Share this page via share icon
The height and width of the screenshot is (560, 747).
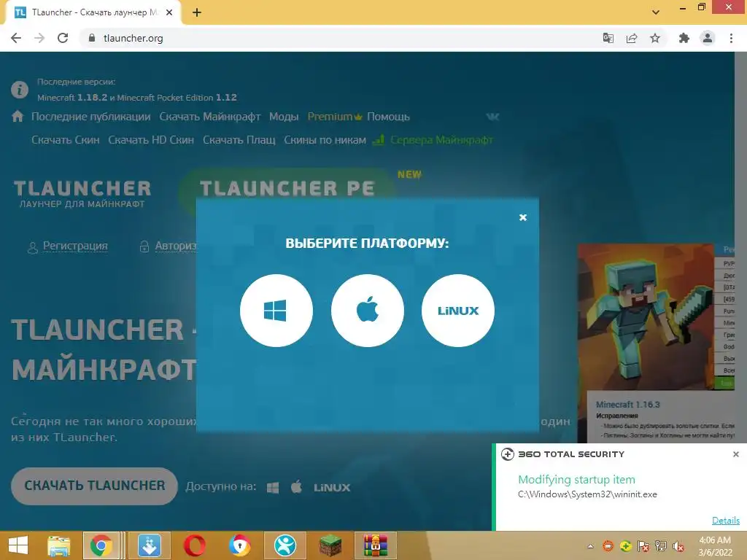(632, 38)
